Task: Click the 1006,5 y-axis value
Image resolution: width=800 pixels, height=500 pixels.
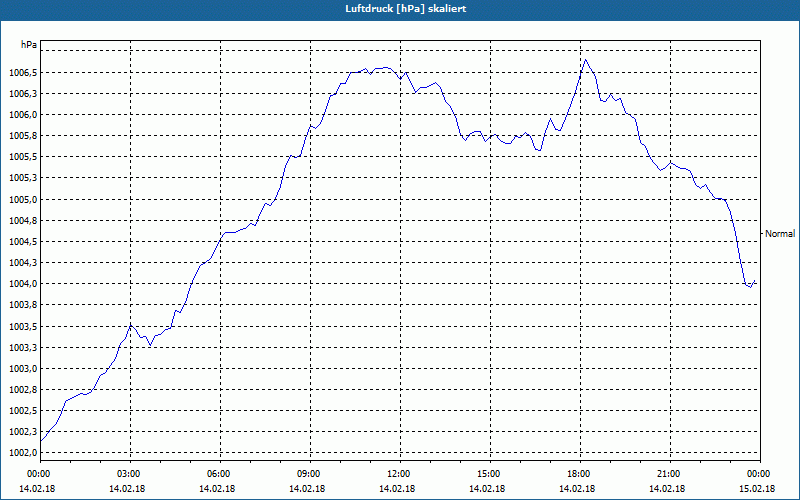Action: pos(23,73)
